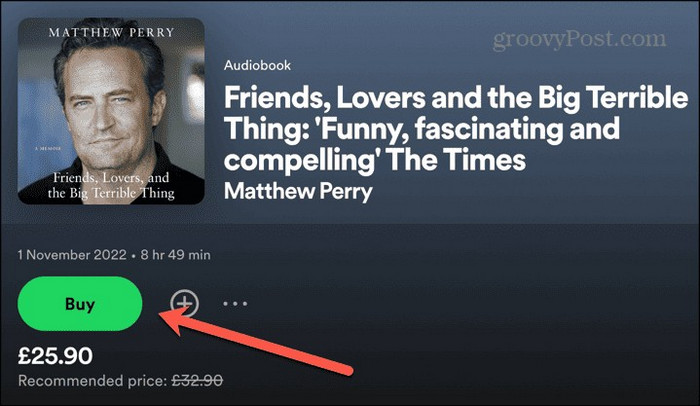Click the audiobook cover artwork thumbnail
This screenshot has height=406, width=700.
[x=111, y=111]
